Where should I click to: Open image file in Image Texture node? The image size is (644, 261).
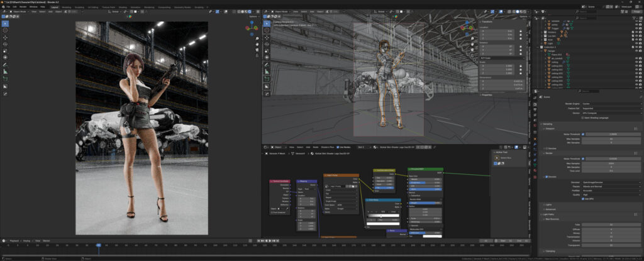point(353,186)
